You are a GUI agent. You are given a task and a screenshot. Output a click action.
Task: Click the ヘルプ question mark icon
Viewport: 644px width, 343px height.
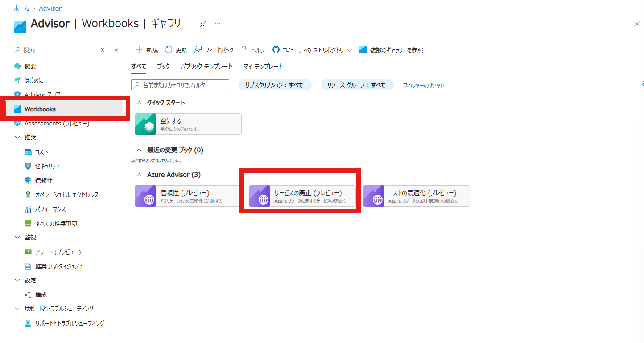(x=244, y=50)
